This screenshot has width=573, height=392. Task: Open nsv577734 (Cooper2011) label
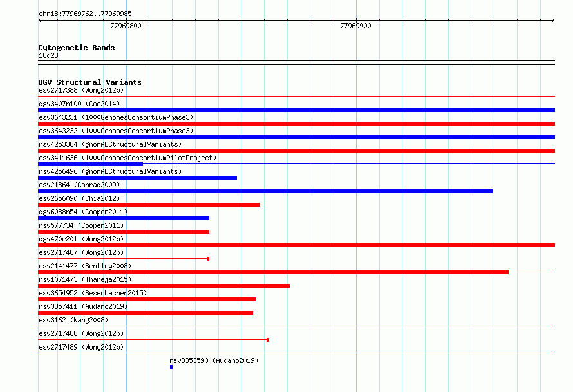(81, 225)
